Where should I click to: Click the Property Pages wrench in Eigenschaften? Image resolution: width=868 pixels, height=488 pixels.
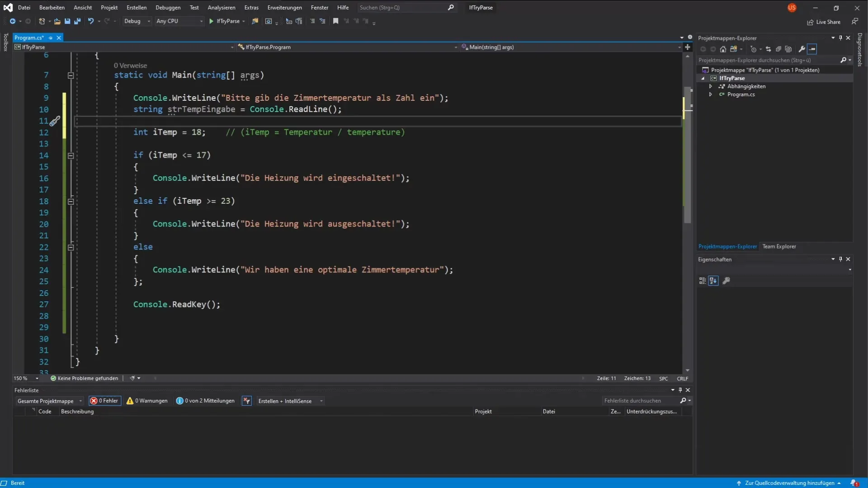pyautogui.click(x=726, y=281)
